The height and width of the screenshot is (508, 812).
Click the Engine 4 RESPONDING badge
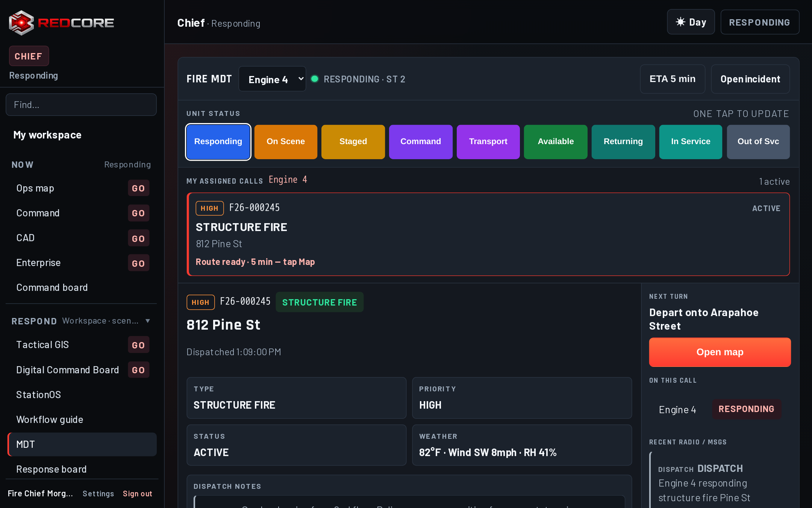(x=746, y=409)
